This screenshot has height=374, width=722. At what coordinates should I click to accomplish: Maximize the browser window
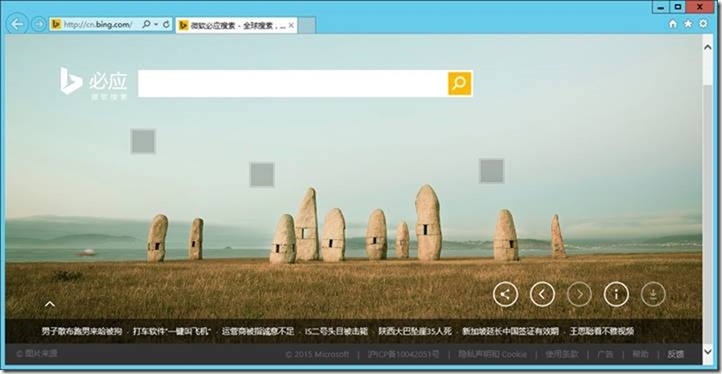point(678,7)
